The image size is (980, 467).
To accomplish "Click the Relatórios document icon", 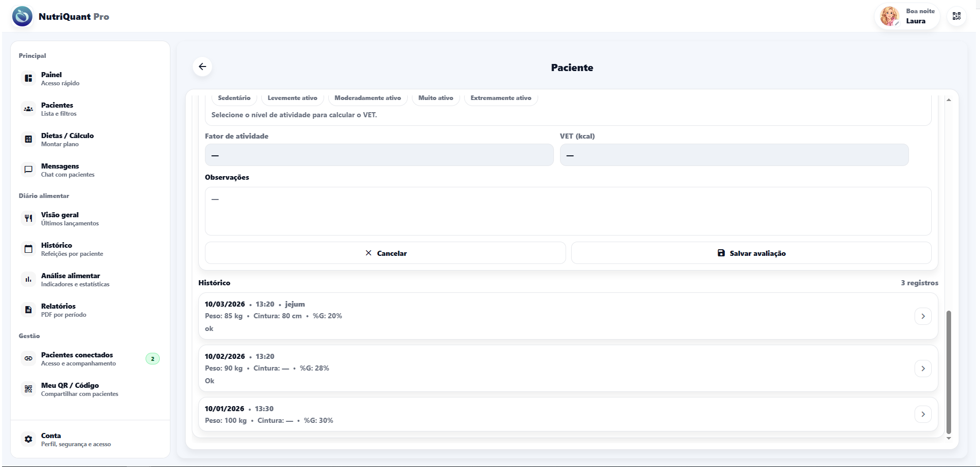I will tap(28, 310).
